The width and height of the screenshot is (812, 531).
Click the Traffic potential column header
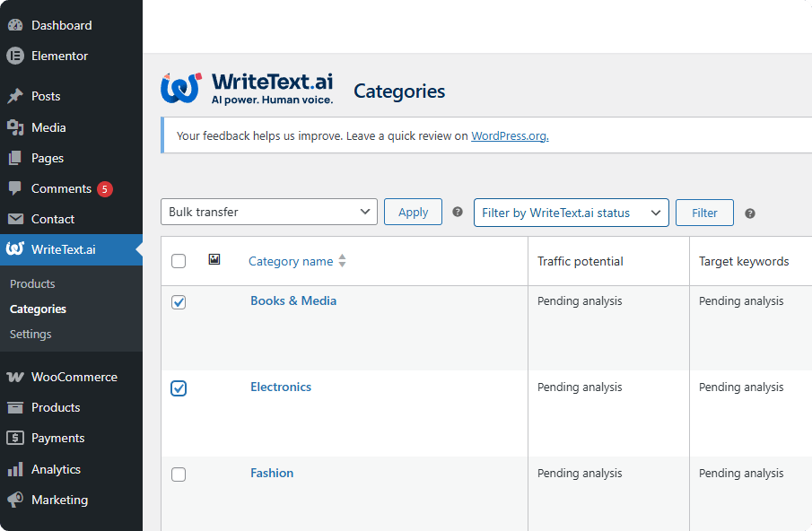point(580,261)
